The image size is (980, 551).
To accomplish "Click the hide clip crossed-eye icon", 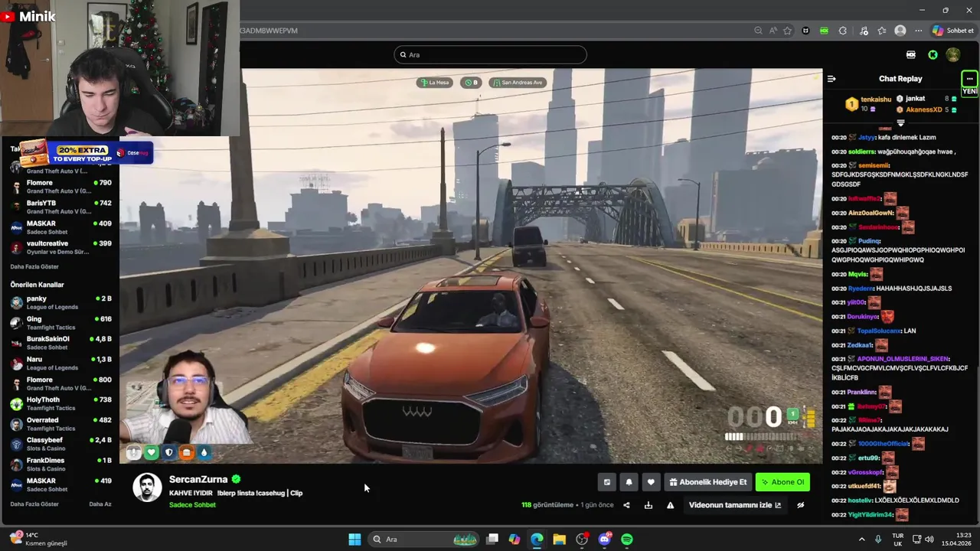I will (x=801, y=505).
